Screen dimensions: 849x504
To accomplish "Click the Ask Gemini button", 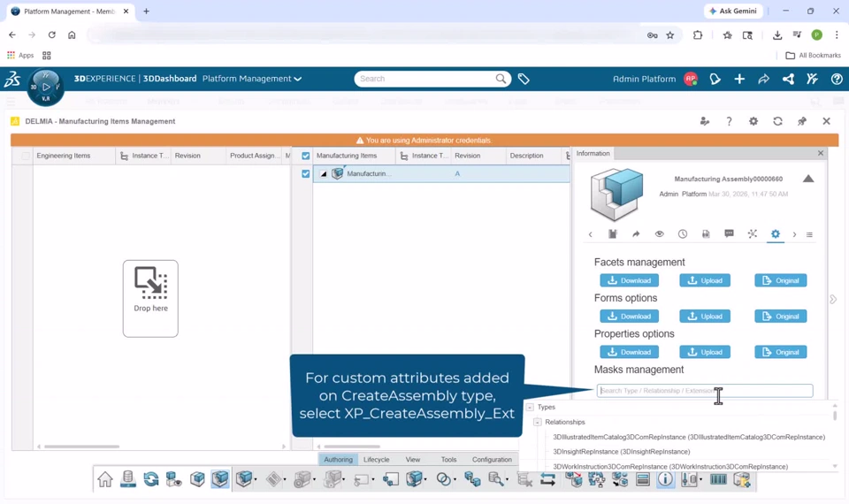I will tap(733, 11).
